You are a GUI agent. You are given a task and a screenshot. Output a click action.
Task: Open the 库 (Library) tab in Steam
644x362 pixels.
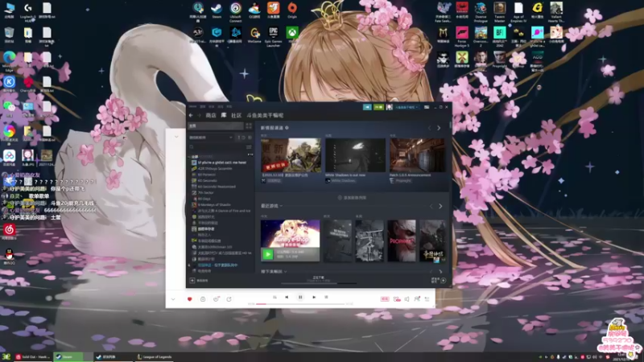(224, 116)
